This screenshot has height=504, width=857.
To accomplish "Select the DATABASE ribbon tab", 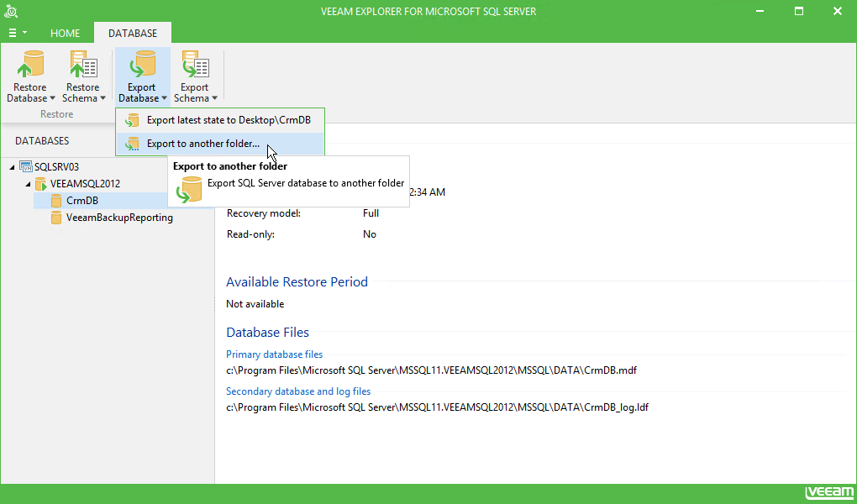I will pos(133,34).
